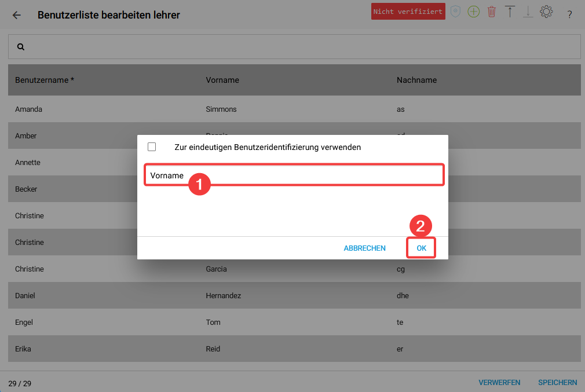Click the green plus add icon

tap(474, 12)
